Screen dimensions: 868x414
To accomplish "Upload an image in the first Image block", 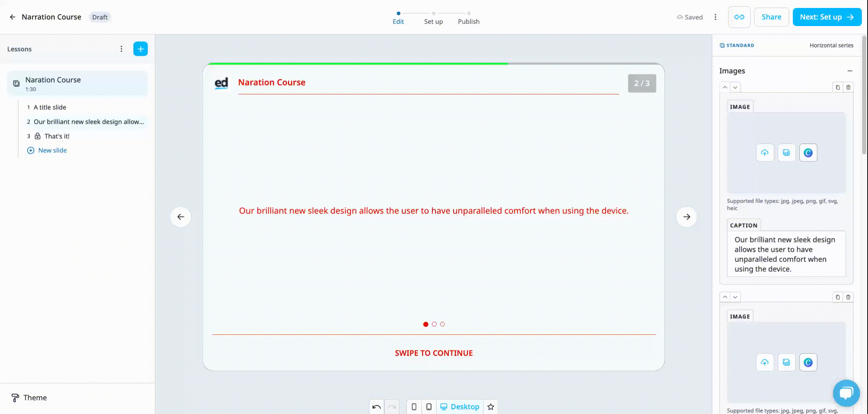I will click(765, 153).
